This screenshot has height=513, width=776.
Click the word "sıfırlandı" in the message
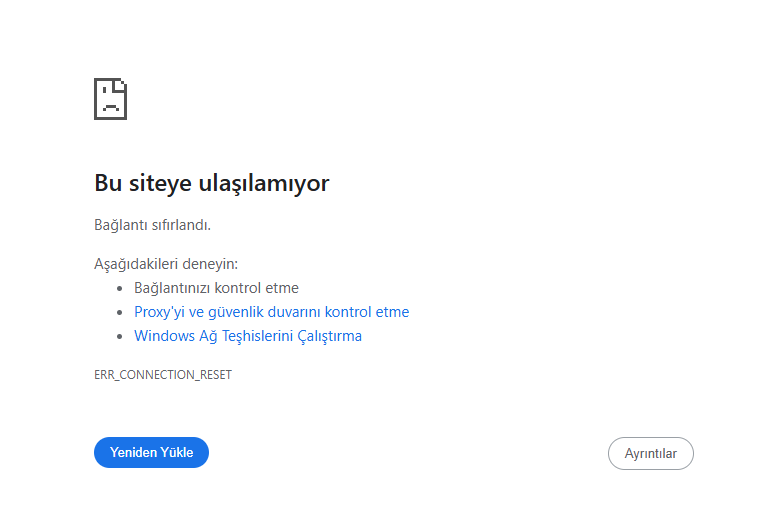pos(182,225)
